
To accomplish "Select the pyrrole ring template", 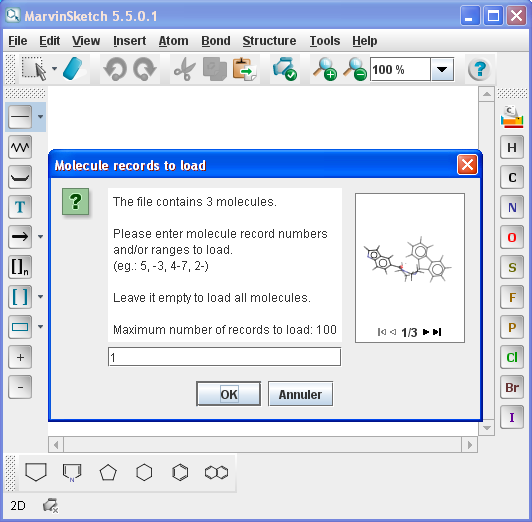I will click(72, 472).
